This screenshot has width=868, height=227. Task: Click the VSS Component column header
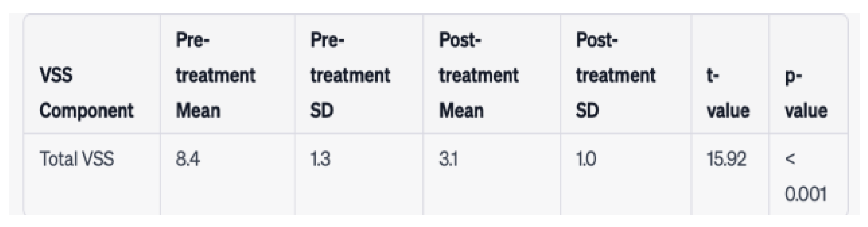[86, 93]
